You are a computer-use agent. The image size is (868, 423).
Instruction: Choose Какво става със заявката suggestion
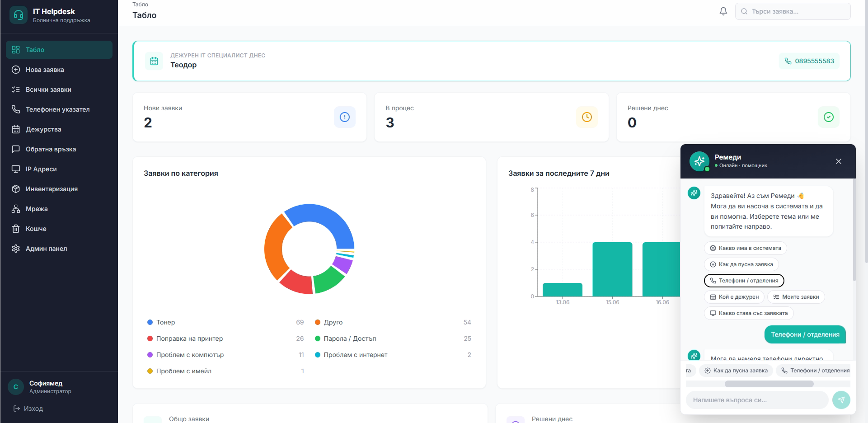pos(749,313)
